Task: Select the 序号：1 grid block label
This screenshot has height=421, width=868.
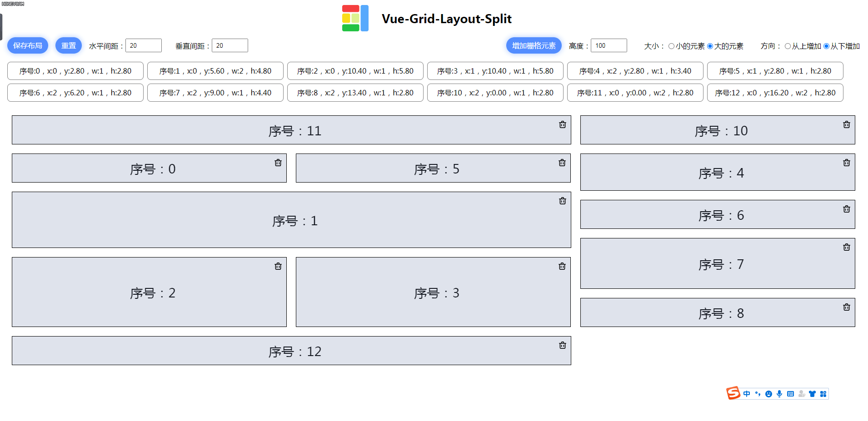Action: coord(295,221)
